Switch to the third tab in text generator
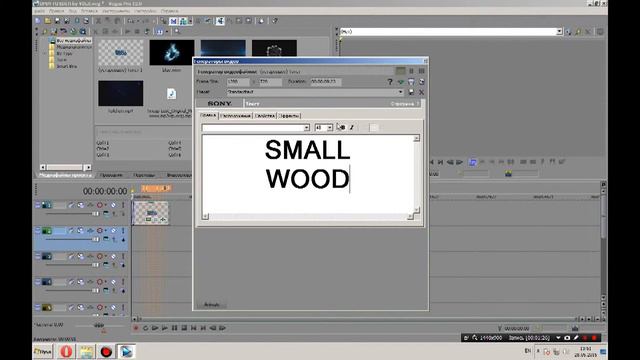 265,116
